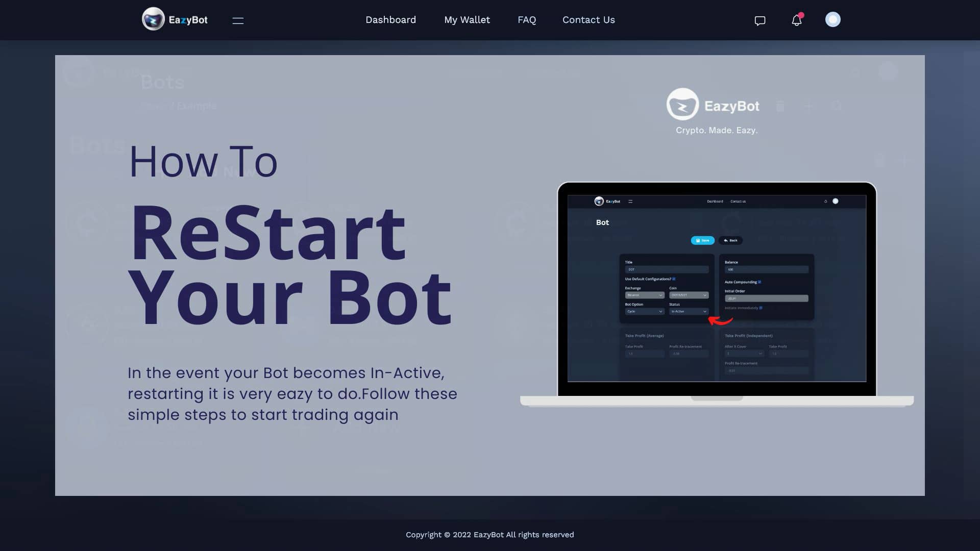The image size is (980, 551).
Task: Open the chat/message icon
Action: 759,20
